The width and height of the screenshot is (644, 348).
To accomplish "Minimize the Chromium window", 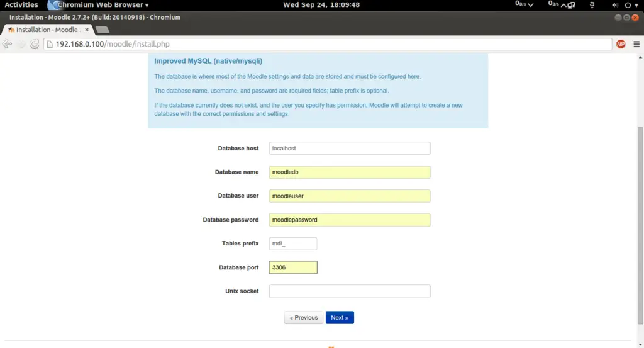I will tap(618, 17).
